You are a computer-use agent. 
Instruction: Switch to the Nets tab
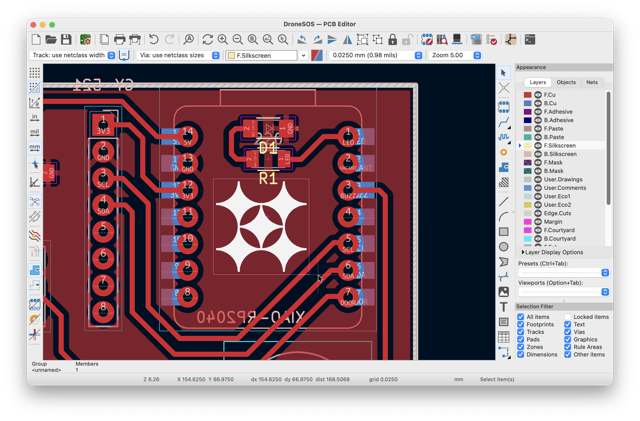[x=592, y=82]
